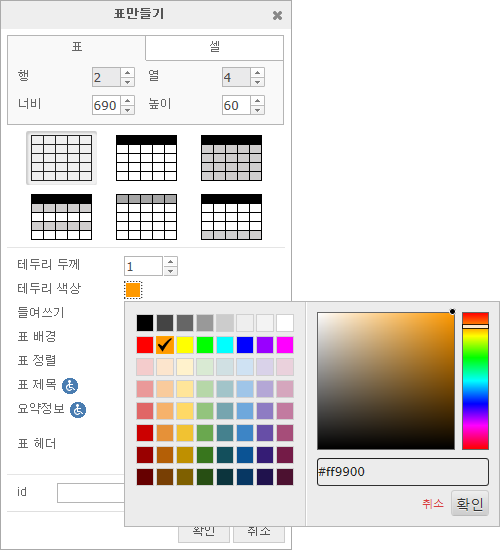Image resolution: width=500 pixels, height=550 pixels.
Task: Click accessibility icon next to 표 제목
Action: click(70, 386)
